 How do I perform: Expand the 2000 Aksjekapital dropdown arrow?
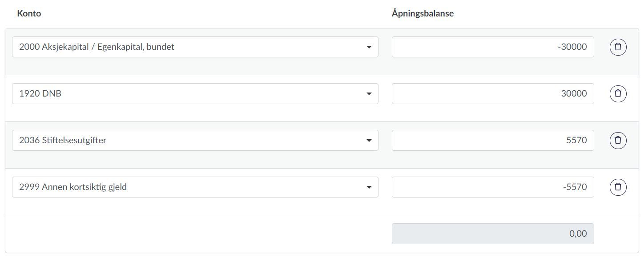(x=369, y=47)
